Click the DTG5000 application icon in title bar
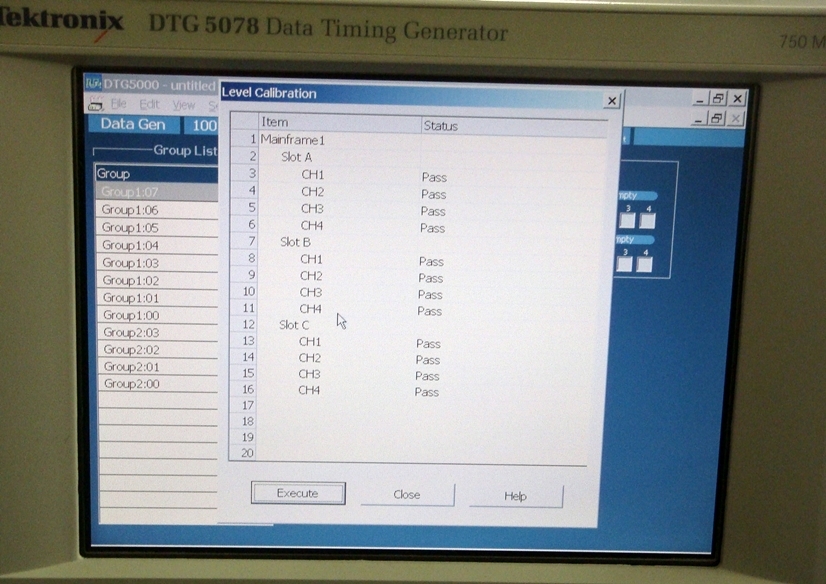This screenshot has width=826, height=584. (x=93, y=83)
